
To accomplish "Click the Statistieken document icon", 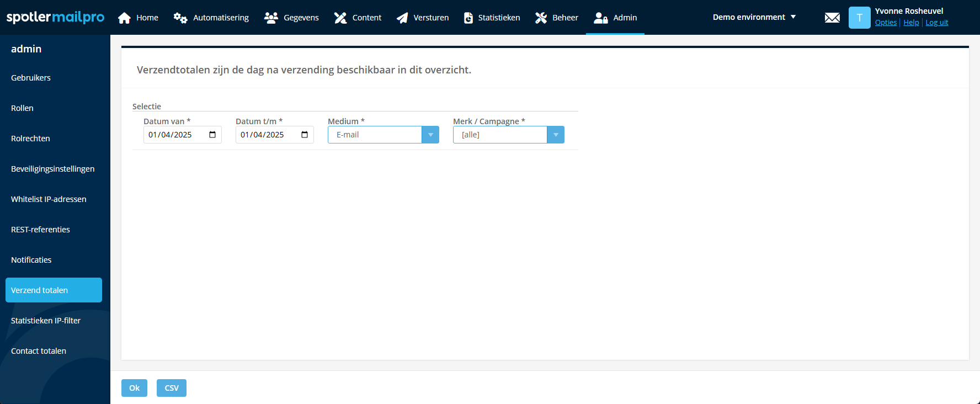I will coord(468,18).
